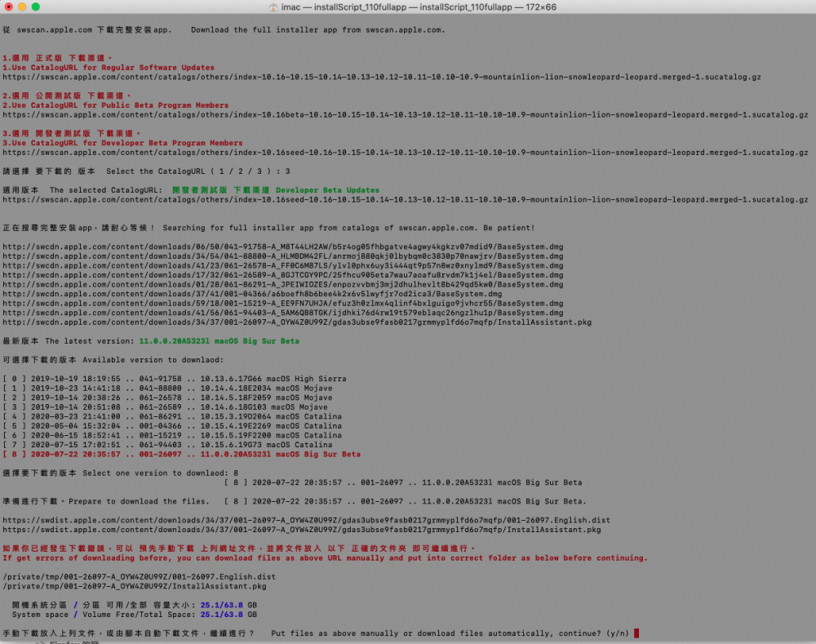The height and width of the screenshot is (644, 816).
Task: Click the BaseSystem.dmg URL containing 001-15219
Action: coord(283,303)
